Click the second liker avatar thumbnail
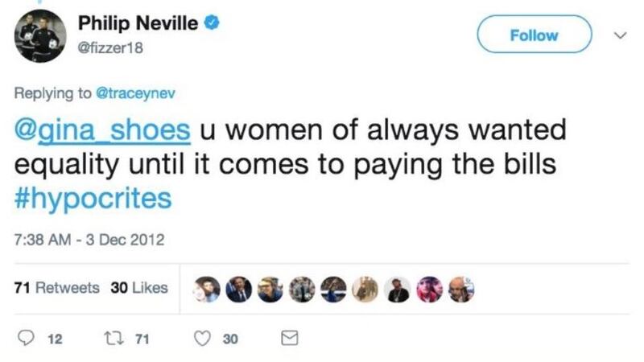 (x=239, y=290)
